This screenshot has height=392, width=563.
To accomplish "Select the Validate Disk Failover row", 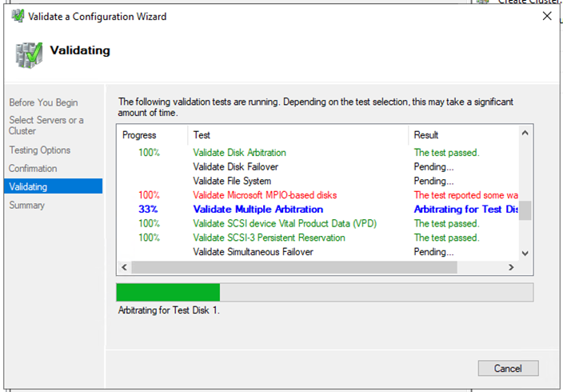I will (317, 166).
